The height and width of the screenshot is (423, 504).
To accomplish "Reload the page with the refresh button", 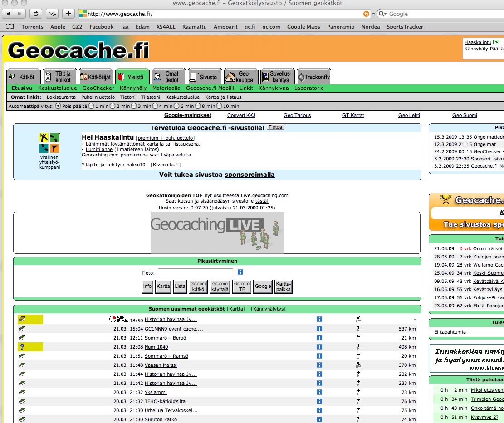I will click(x=36, y=14).
